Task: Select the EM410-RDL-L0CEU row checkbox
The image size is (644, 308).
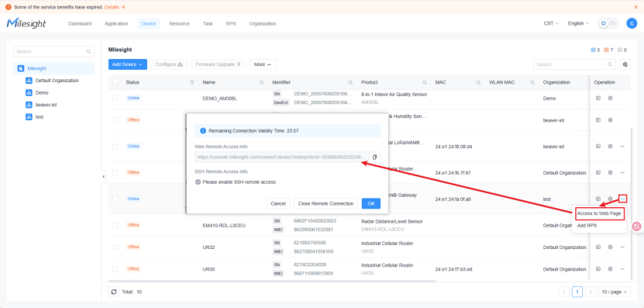Action: [115, 225]
